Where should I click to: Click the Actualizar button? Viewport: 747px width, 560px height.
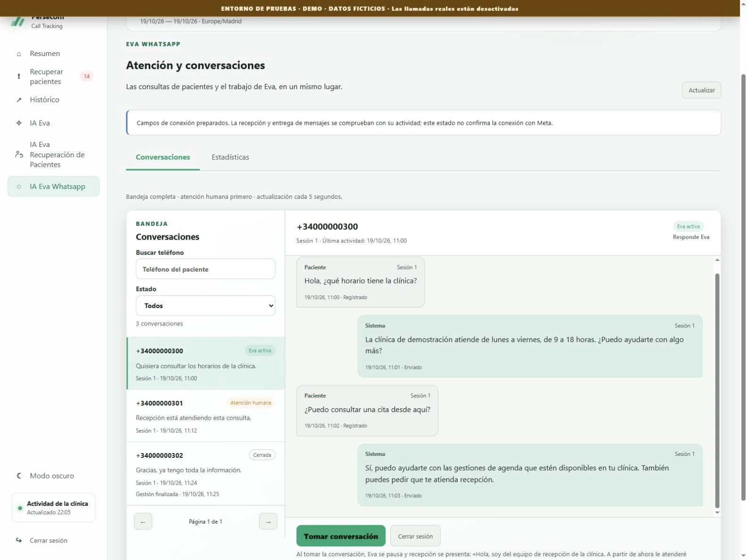701,90
